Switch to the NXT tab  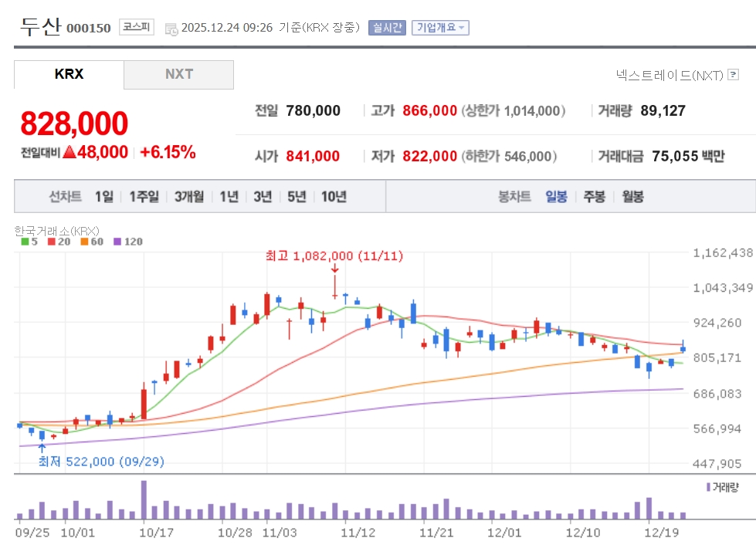click(178, 75)
